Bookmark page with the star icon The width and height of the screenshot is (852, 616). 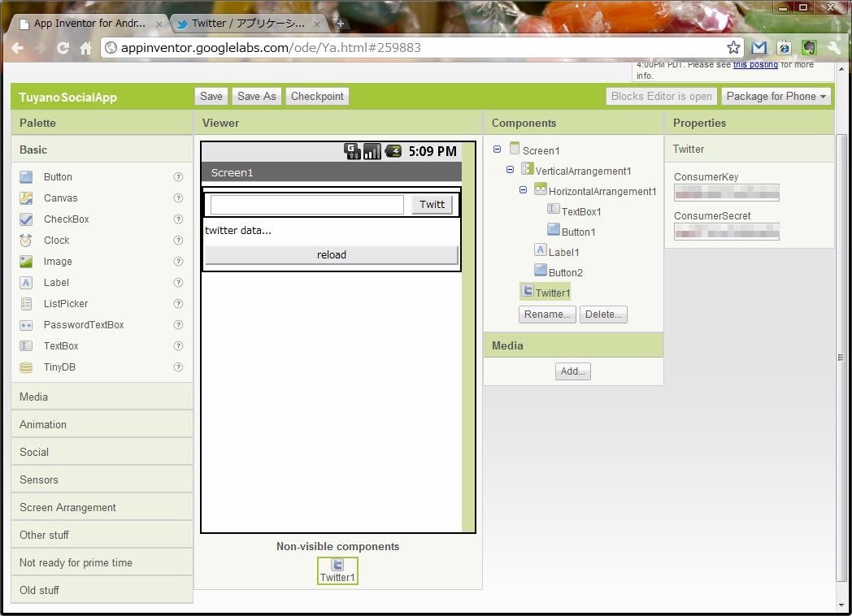(733, 48)
